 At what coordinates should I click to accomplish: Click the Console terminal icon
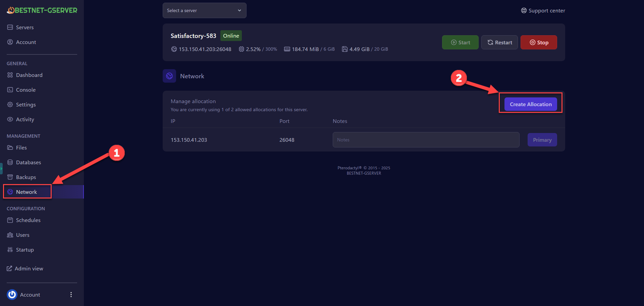(10, 90)
